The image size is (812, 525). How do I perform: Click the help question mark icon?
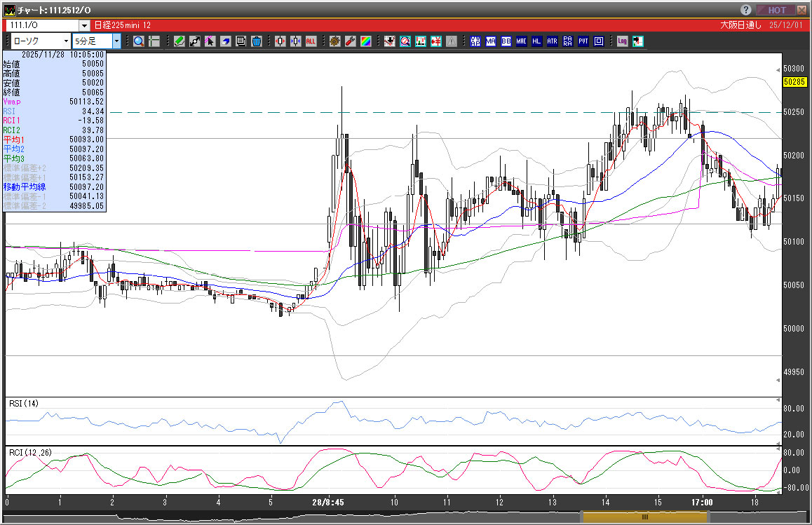pos(746,10)
